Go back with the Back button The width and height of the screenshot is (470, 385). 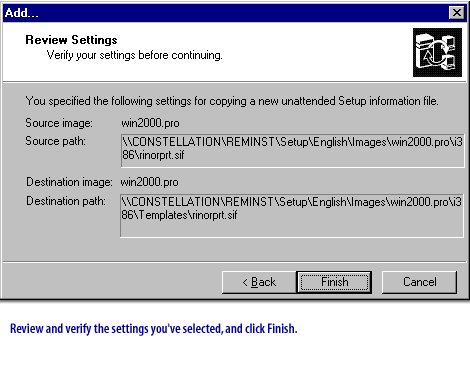[x=259, y=282]
